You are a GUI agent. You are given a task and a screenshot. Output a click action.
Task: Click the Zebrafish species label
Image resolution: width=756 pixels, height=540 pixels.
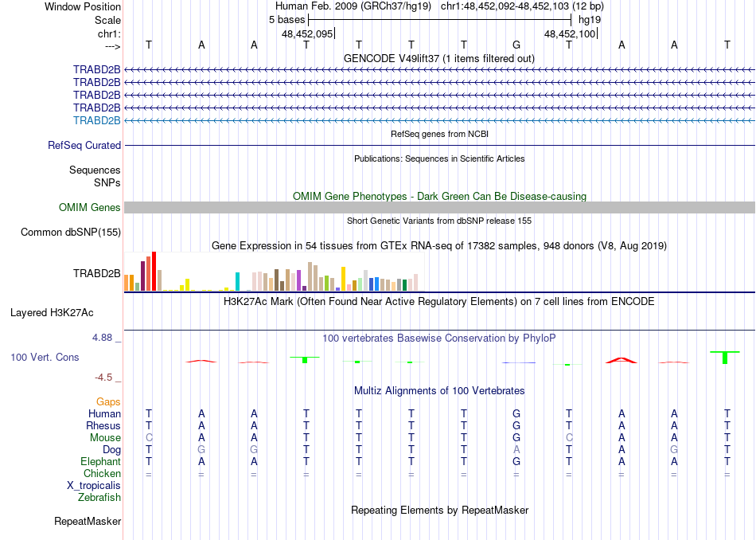(x=99, y=497)
